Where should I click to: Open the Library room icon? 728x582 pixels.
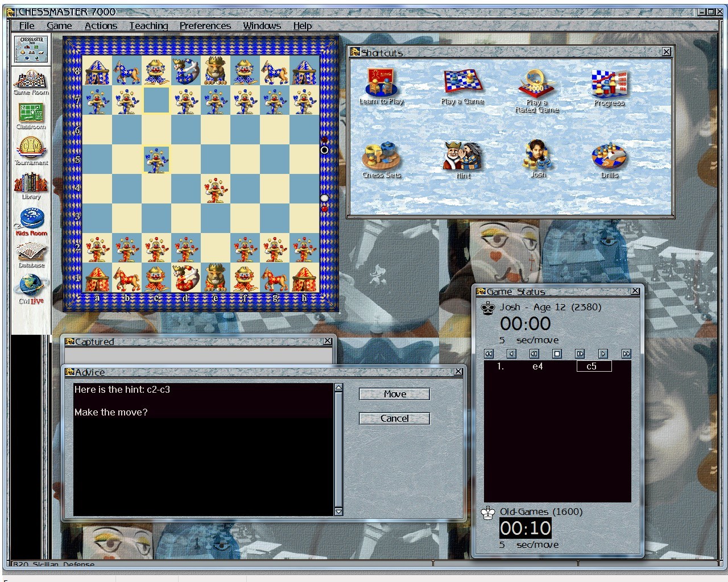coord(31,186)
